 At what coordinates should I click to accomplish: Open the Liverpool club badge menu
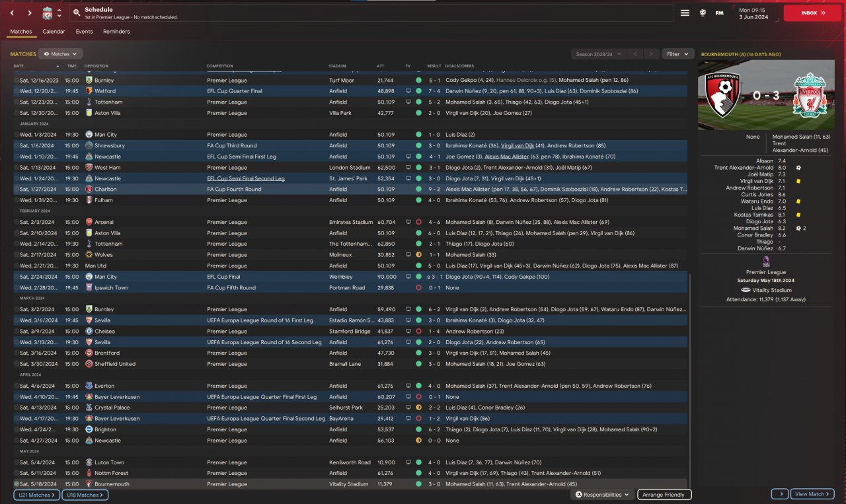click(47, 13)
